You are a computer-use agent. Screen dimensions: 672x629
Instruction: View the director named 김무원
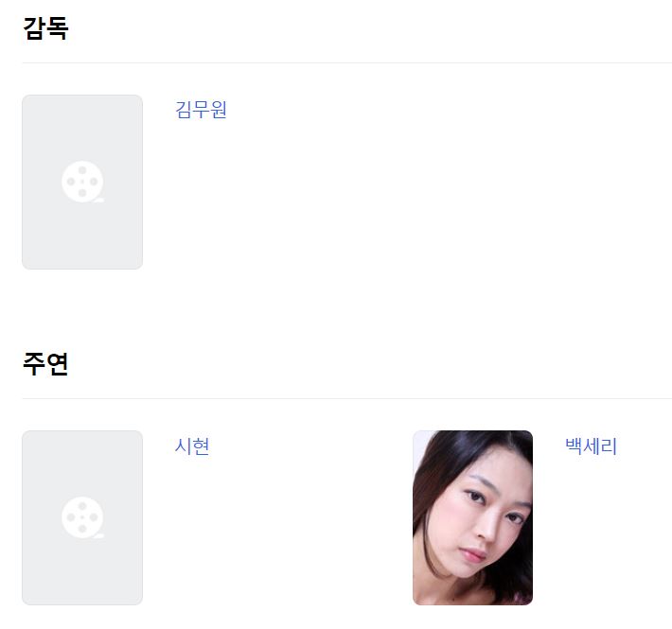[201, 110]
